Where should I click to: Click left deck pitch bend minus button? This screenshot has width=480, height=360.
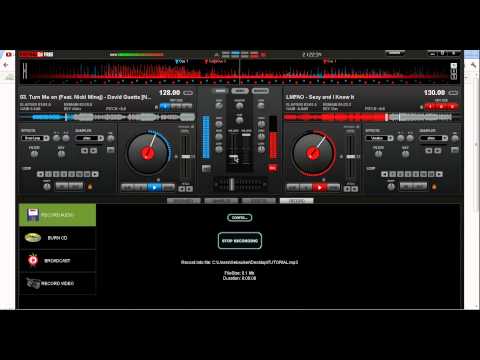pyautogui.click(x=182, y=189)
